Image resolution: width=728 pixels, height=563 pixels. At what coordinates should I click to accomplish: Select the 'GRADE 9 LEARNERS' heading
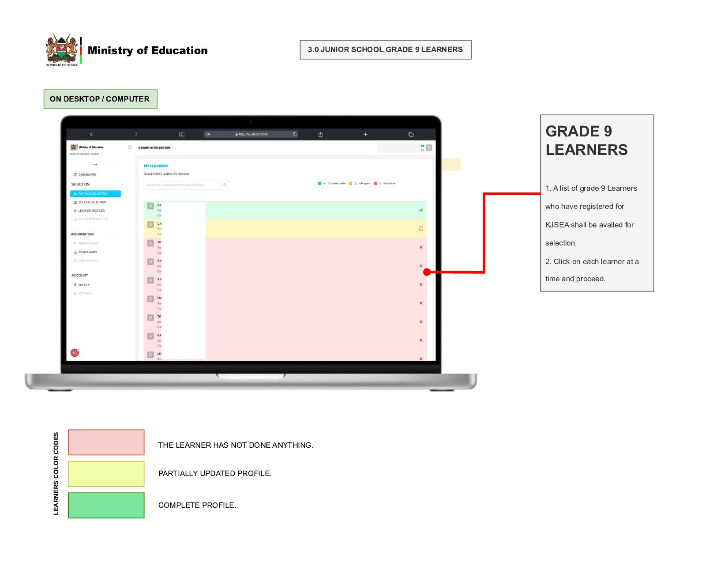click(586, 140)
